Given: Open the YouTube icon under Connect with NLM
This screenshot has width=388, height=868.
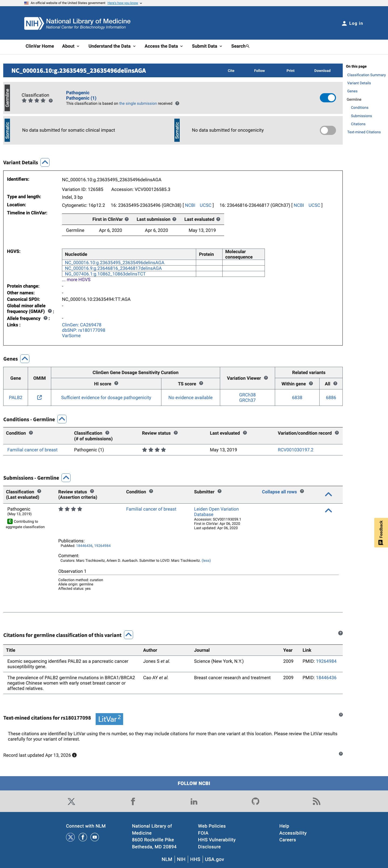Looking at the screenshot, I should tap(95, 837).
